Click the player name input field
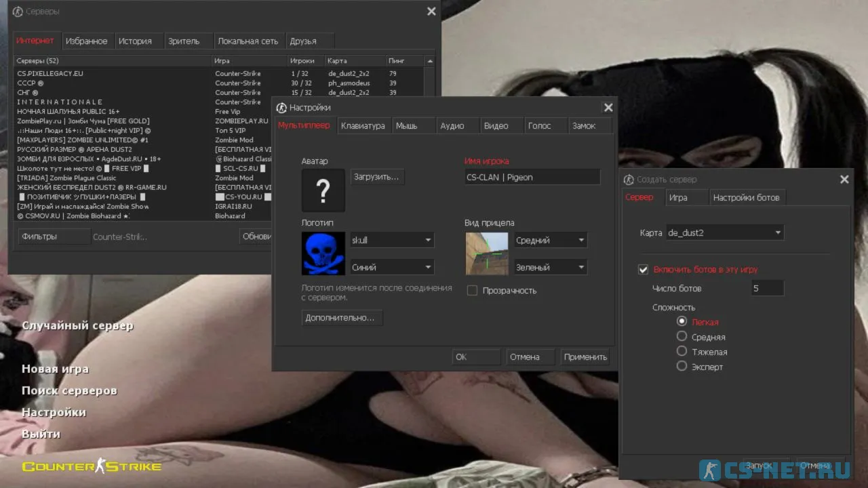 point(532,178)
